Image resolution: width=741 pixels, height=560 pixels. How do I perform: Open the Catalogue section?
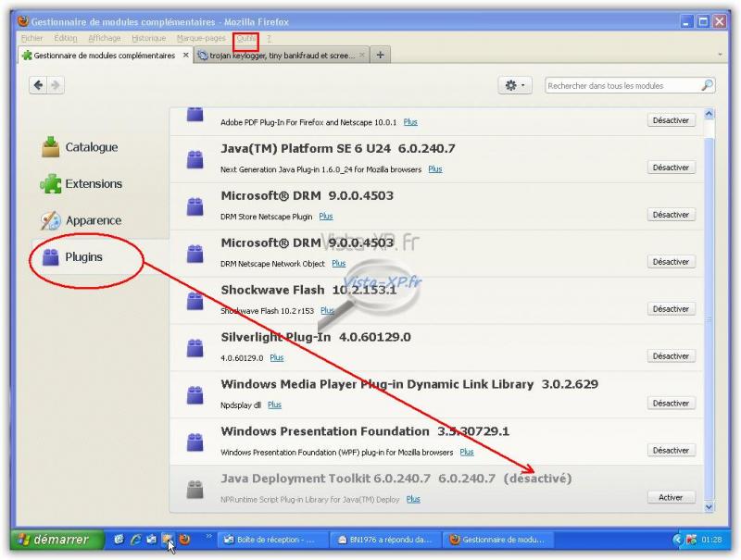(x=79, y=147)
